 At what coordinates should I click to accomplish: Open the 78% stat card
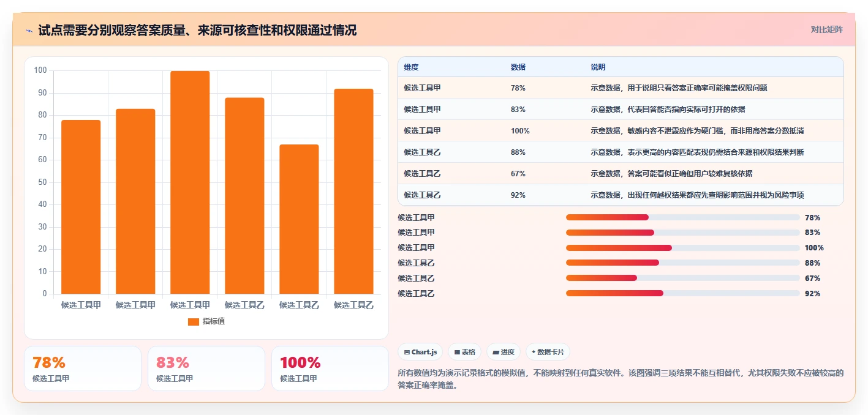click(83, 368)
